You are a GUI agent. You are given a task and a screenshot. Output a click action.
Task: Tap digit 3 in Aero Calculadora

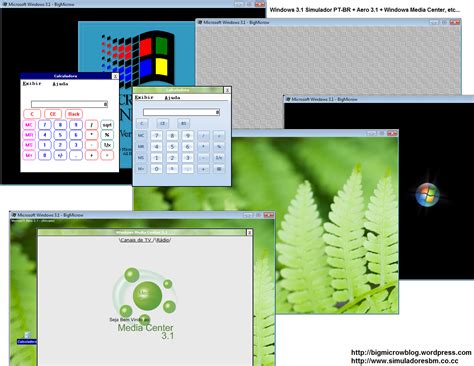pos(188,158)
